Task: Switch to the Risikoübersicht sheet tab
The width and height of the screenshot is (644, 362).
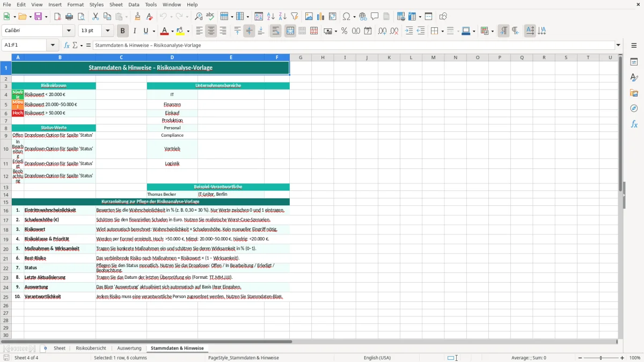Action: [91, 348]
